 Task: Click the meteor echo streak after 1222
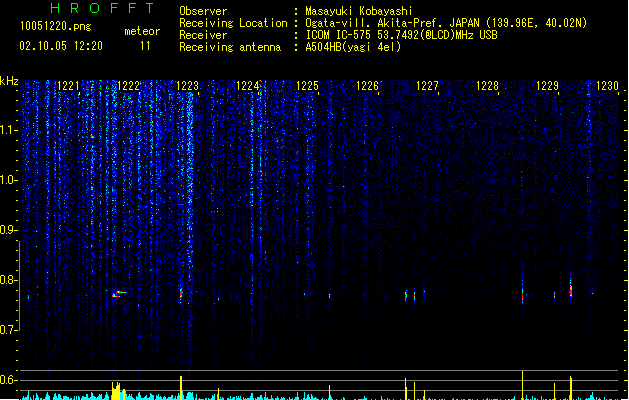pos(119,294)
